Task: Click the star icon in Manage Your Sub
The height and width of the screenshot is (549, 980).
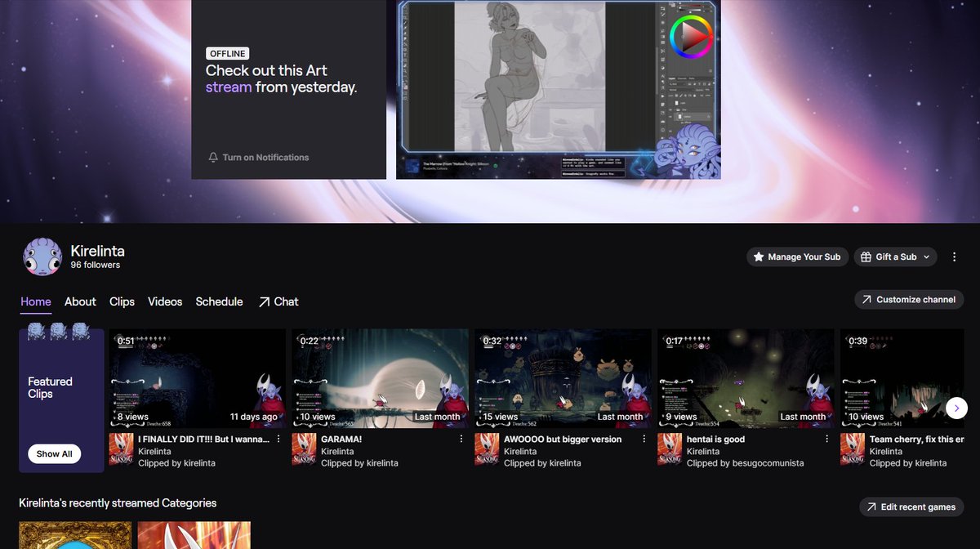Action: (759, 257)
